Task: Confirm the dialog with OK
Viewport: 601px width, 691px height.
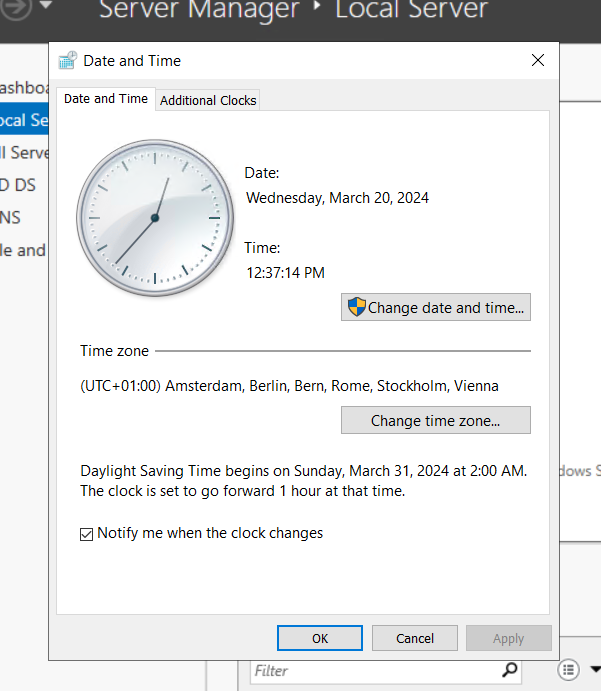Action: (320, 638)
